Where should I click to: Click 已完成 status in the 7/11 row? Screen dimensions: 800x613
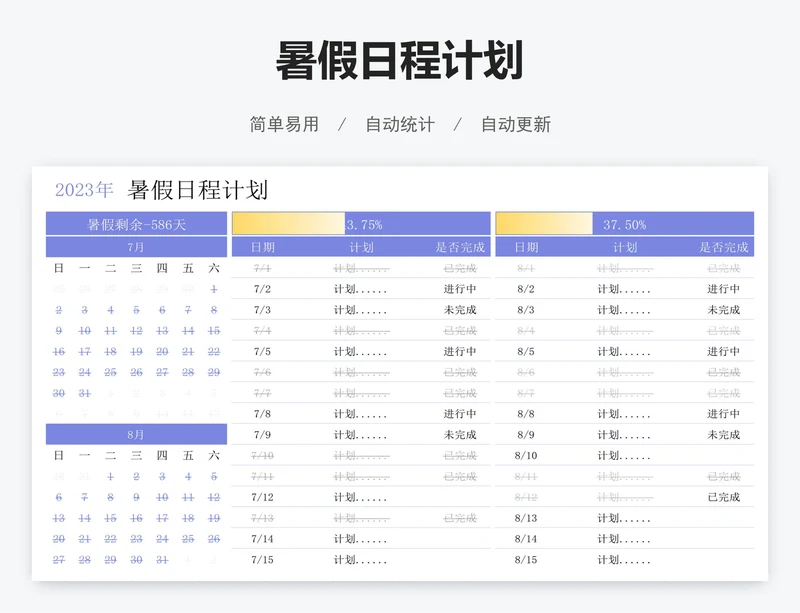click(460, 476)
